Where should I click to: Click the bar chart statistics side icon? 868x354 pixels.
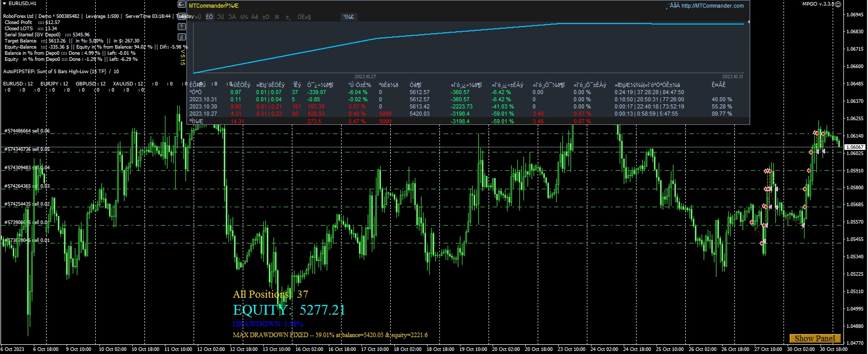tap(181, 37)
